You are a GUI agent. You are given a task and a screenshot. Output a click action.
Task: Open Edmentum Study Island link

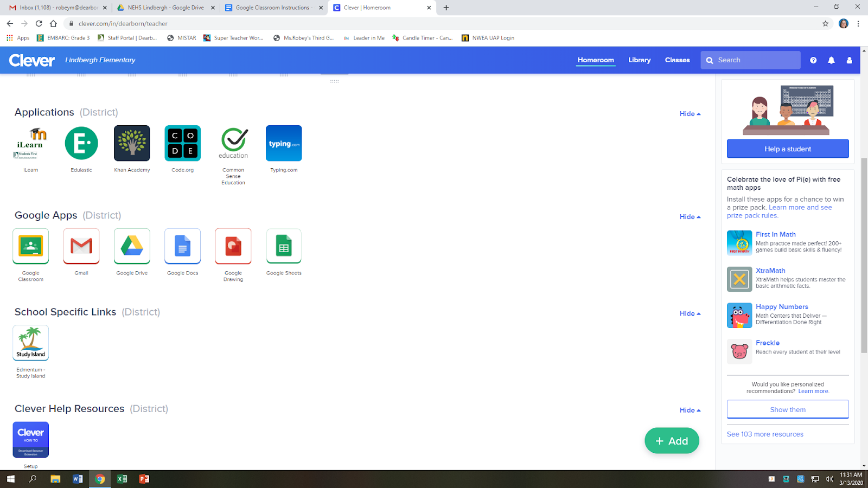(x=30, y=343)
